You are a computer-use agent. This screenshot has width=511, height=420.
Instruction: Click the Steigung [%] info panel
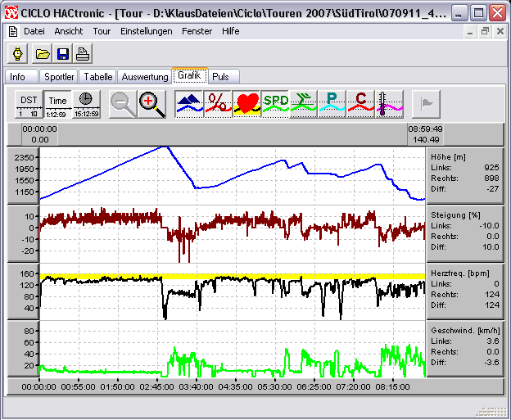click(464, 233)
